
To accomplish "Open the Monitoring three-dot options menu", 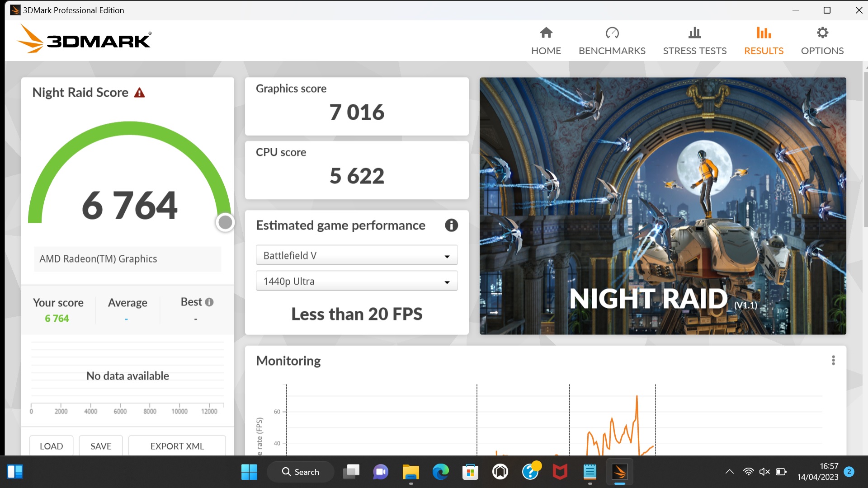I will coord(833,360).
